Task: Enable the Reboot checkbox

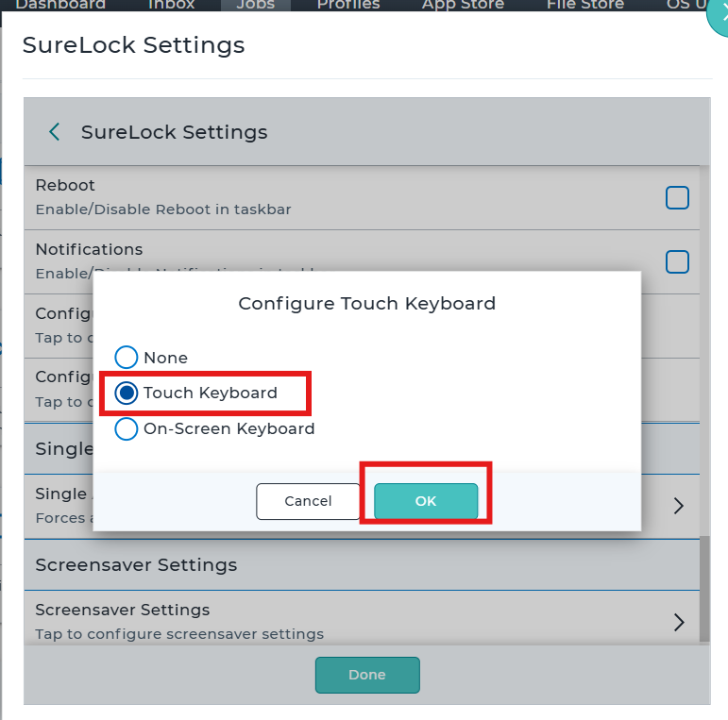Action: (x=677, y=198)
